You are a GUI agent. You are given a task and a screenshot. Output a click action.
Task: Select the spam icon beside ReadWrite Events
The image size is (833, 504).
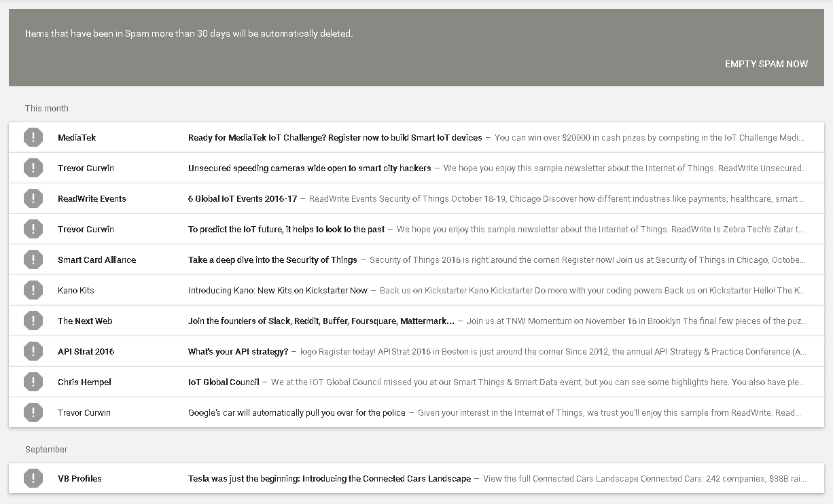pos(33,198)
